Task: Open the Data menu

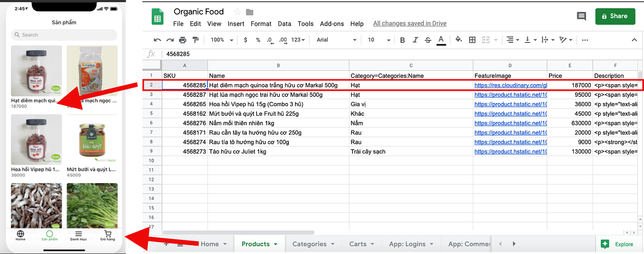Action: (284, 24)
